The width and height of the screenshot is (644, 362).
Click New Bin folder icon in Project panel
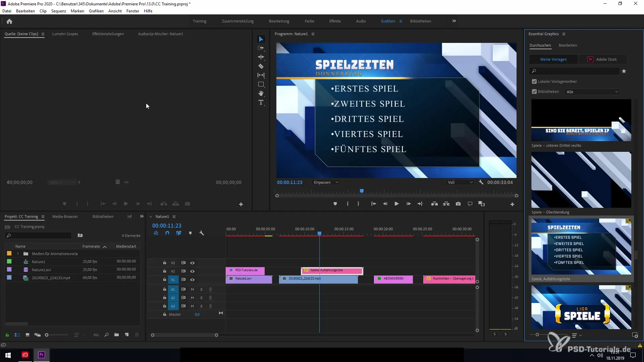116,335
